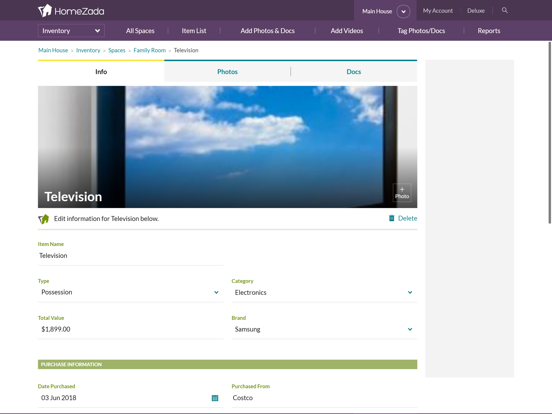552x414 pixels.
Task: Click the trash can Delete icon
Action: (x=391, y=218)
